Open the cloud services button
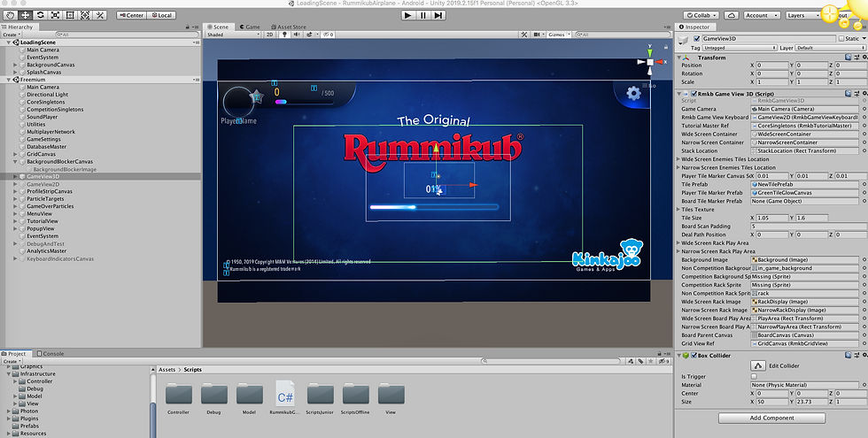Viewport: 868px width, 438px height. [x=732, y=15]
